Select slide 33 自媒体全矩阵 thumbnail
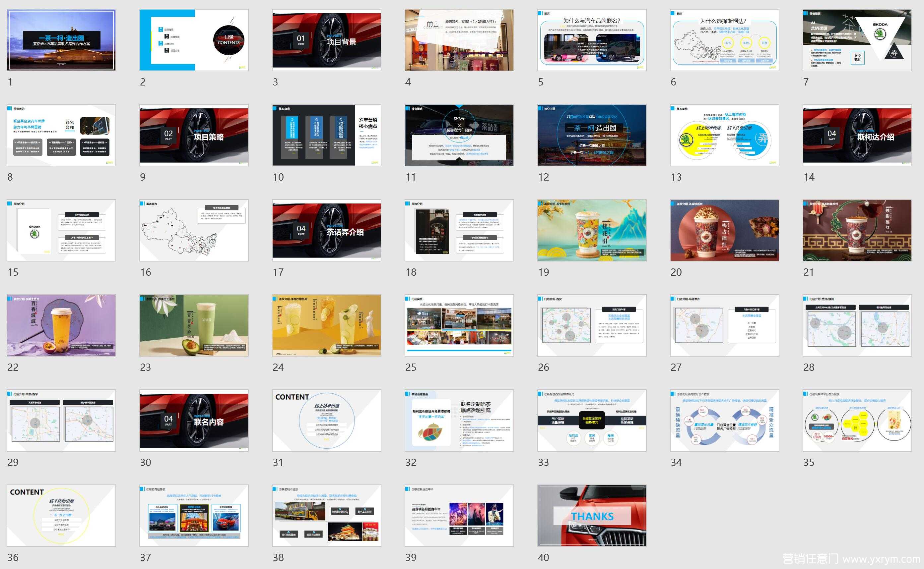 (x=592, y=421)
